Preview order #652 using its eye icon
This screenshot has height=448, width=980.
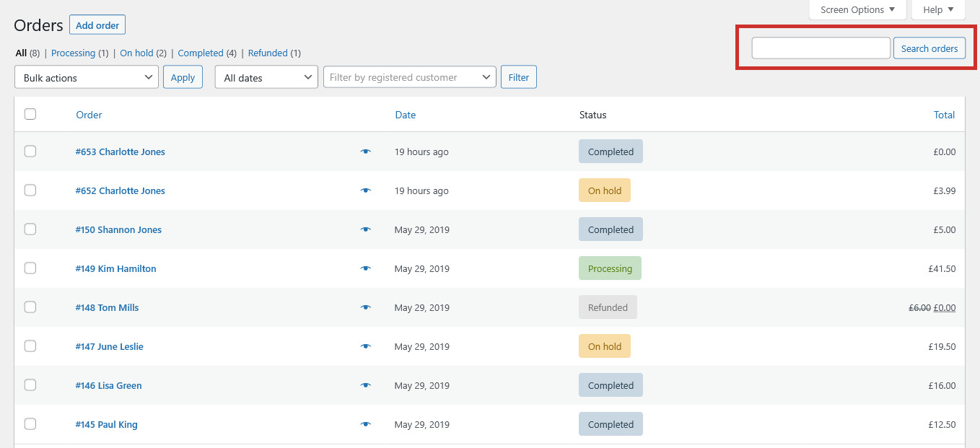tap(366, 190)
